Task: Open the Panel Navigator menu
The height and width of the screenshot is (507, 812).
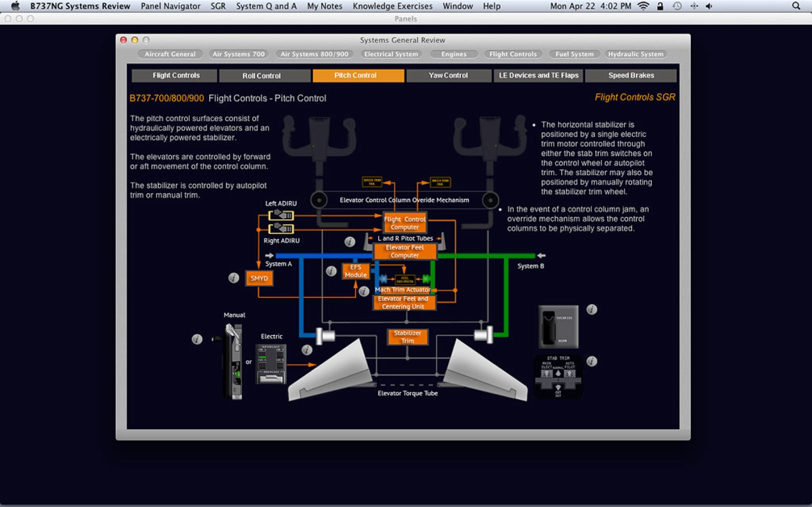Action: click(x=171, y=6)
